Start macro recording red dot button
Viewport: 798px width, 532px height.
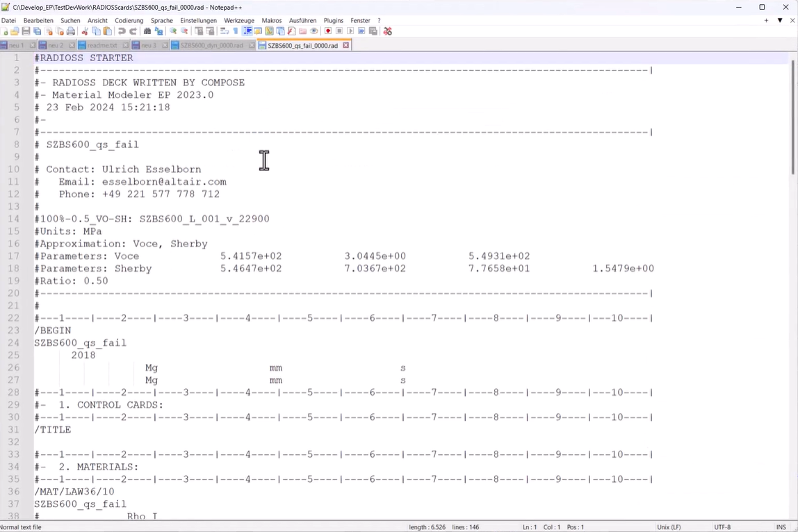tap(328, 31)
